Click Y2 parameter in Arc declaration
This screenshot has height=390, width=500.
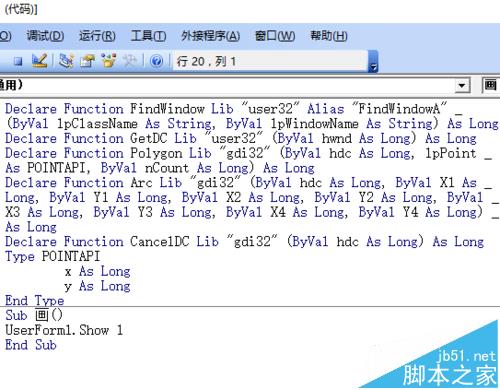click(366, 197)
